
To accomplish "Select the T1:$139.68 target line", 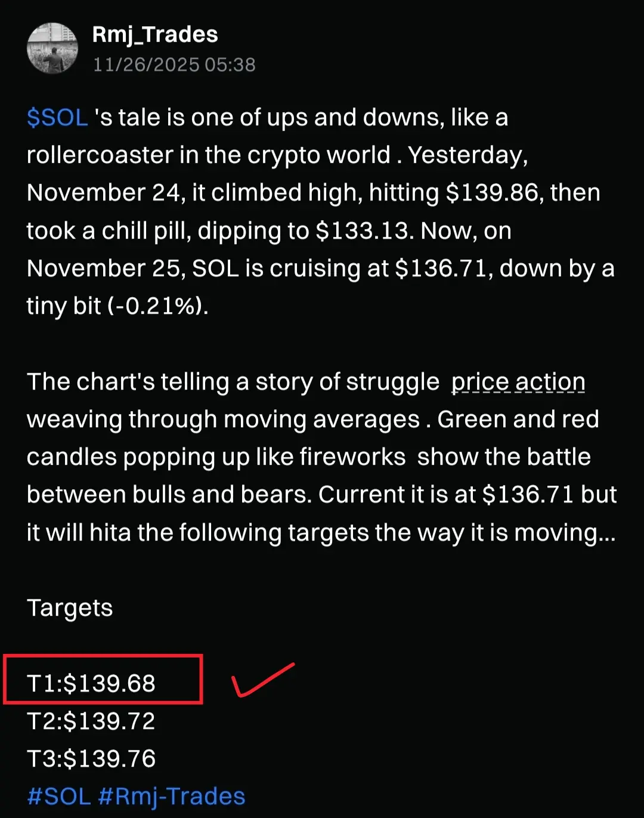I will click(x=91, y=683).
